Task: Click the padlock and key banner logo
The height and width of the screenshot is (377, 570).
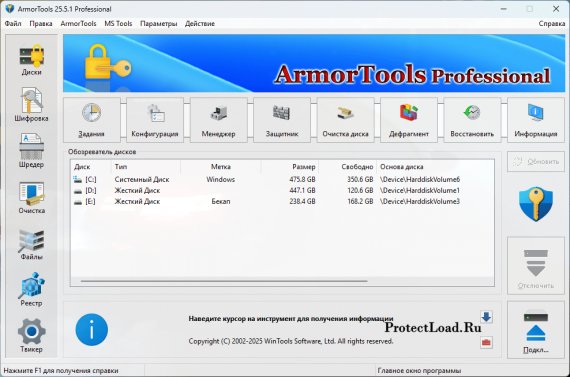Action: [108, 62]
